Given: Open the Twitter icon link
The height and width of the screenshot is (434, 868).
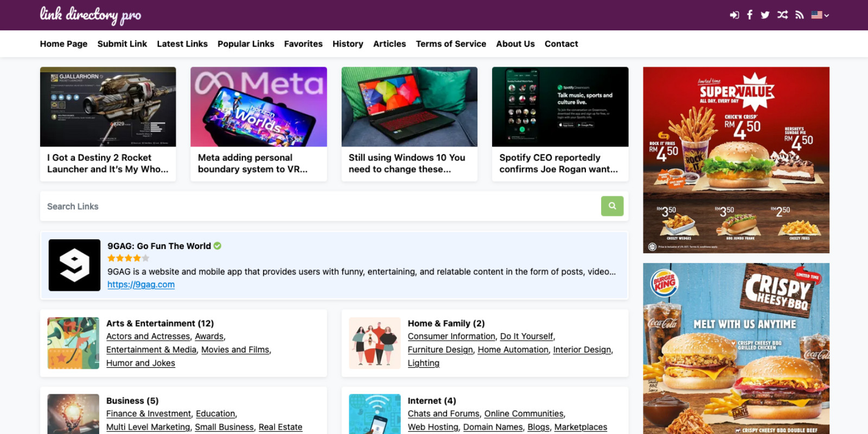Looking at the screenshot, I should (x=765, y=15).
